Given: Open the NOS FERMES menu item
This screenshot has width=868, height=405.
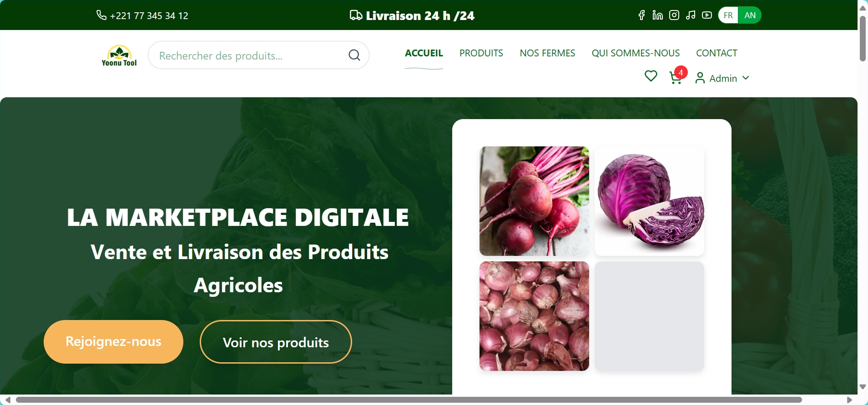Looking at the screenshot, I should [x=547, y=53].
